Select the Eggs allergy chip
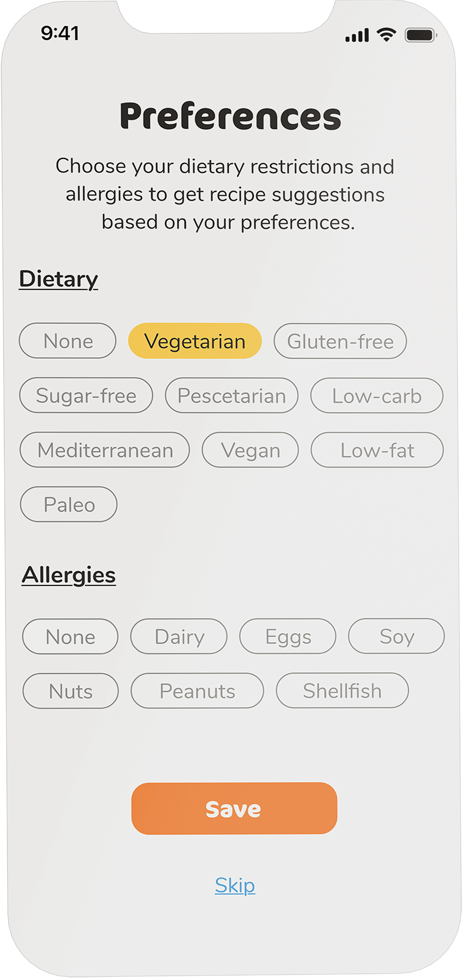 [x=288, y=637]
